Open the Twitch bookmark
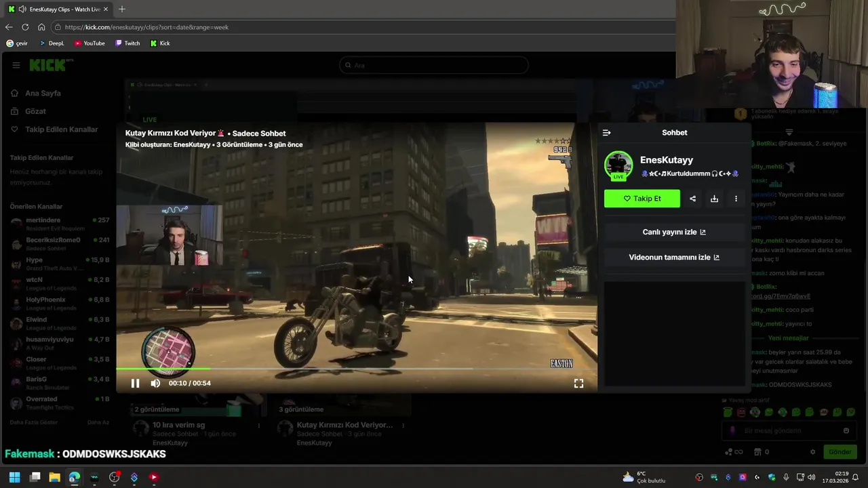 click(127, 43)
